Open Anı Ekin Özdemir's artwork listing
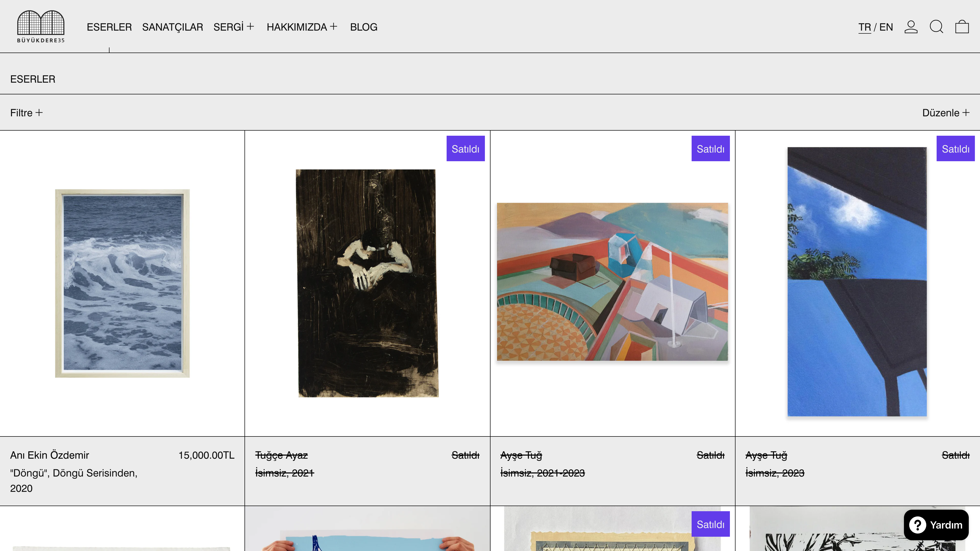The width and height of the screenshot is (980, 551). tap(50, 455)
